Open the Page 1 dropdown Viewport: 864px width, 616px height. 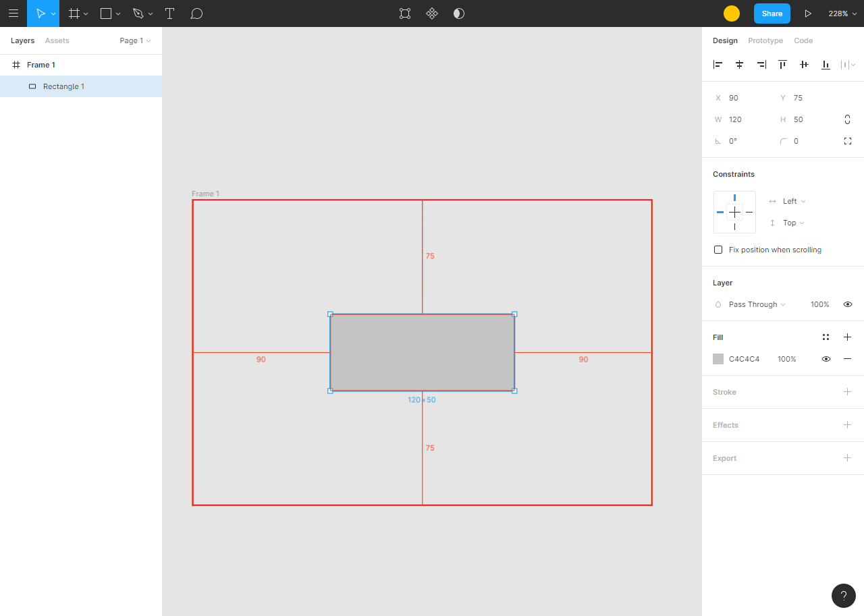(135, 40)
